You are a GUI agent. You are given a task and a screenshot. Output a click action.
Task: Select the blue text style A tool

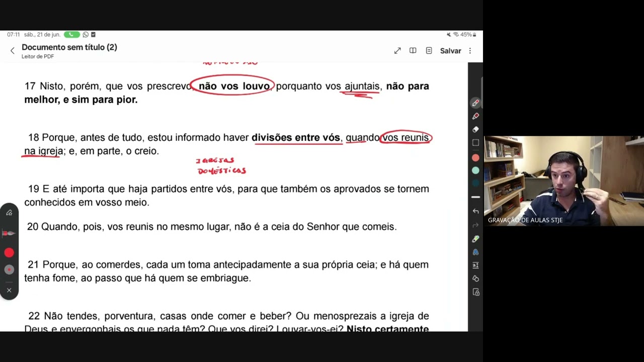[x=475, y=252]
